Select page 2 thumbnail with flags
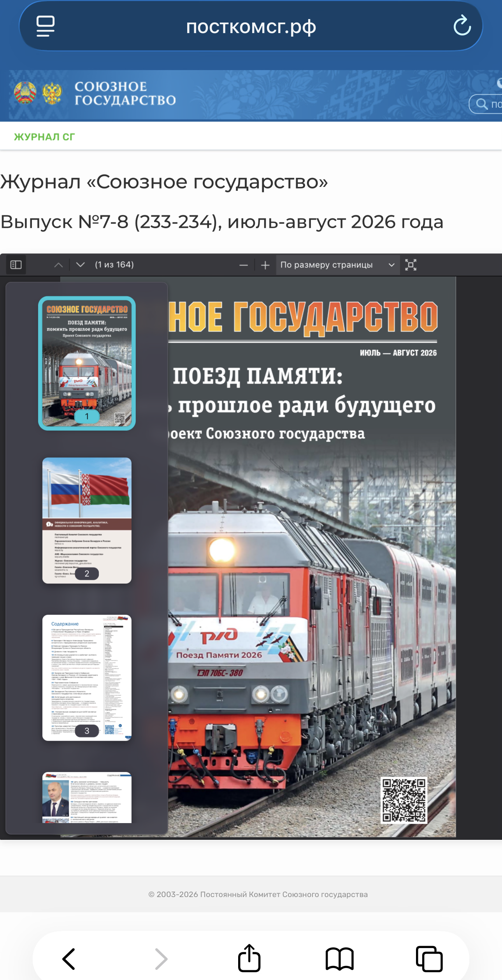 87,521
